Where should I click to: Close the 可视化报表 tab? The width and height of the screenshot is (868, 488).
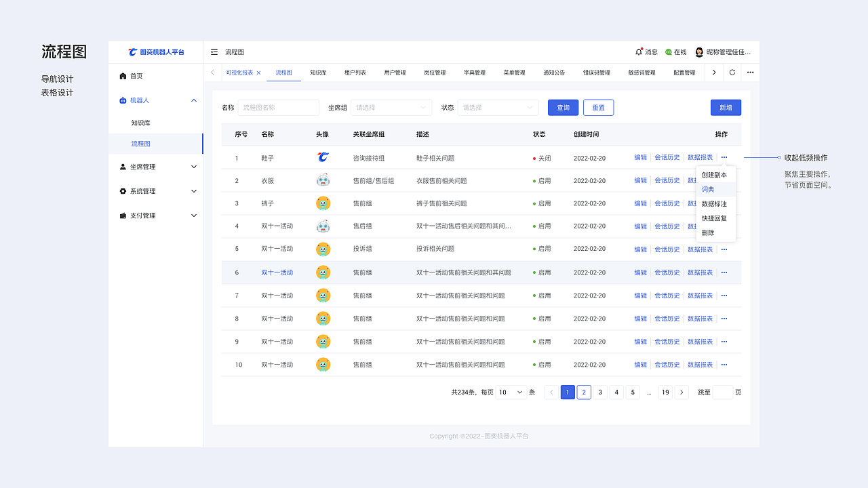[258, 73]
